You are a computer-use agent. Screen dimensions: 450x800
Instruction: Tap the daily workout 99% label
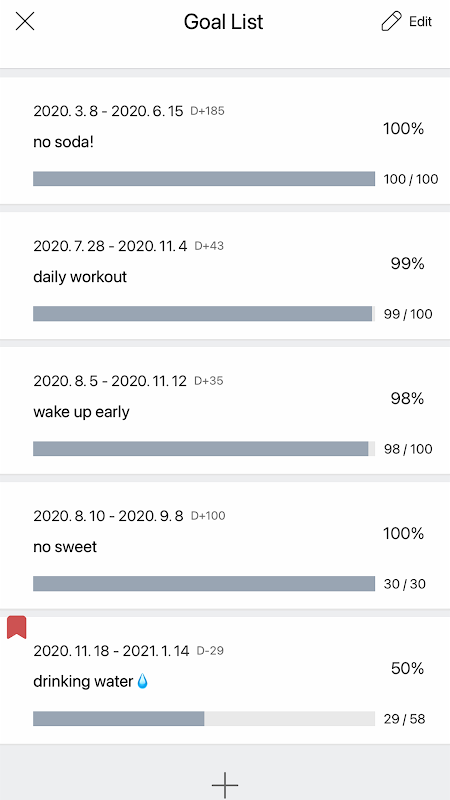(x=407, y=263)
